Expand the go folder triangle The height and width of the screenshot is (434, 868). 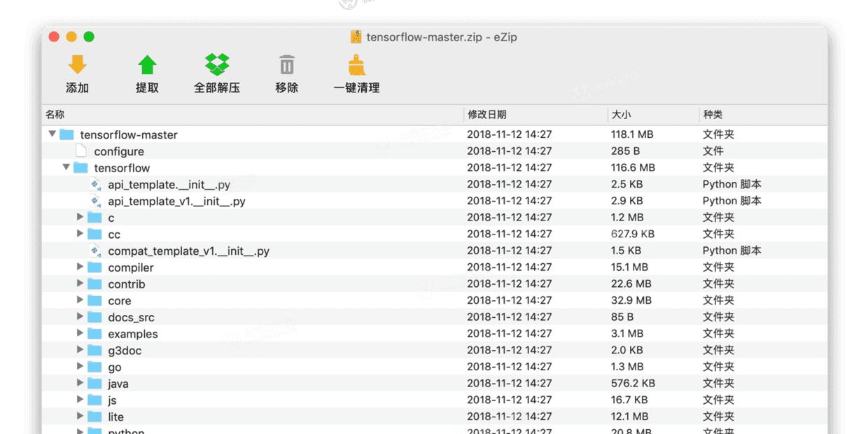coord(80,367)
